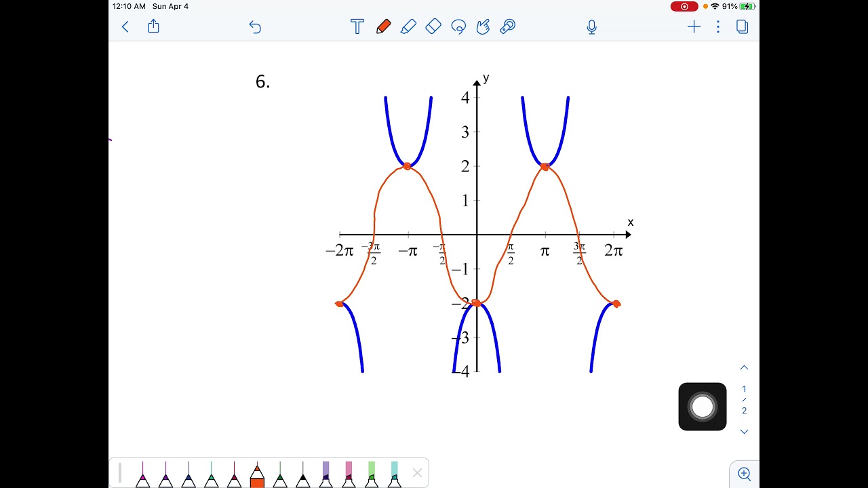Tap the −2π label on the x-axis
Viewport: 868px width, 488px height.
pos(340,251)
